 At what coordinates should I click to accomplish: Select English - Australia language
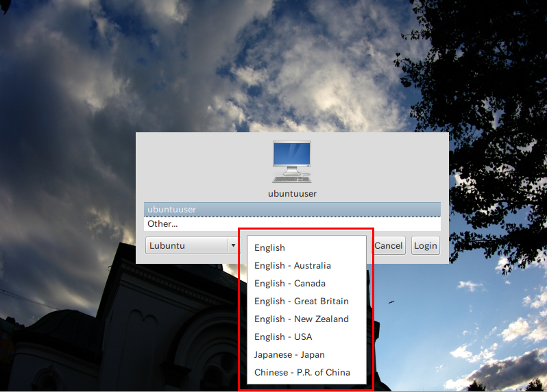pyautogui.click(x=306, y=265)
